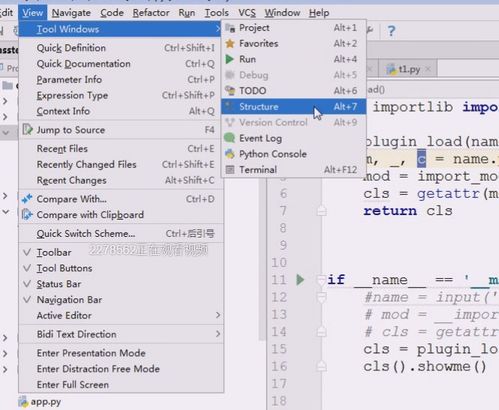
Task: Toggle Tool Buttons visibility
Action: click(x=121, y=268)
